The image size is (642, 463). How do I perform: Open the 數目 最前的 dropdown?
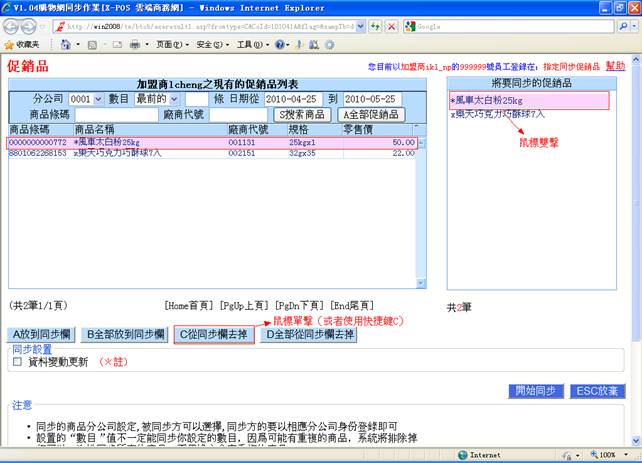174,99
